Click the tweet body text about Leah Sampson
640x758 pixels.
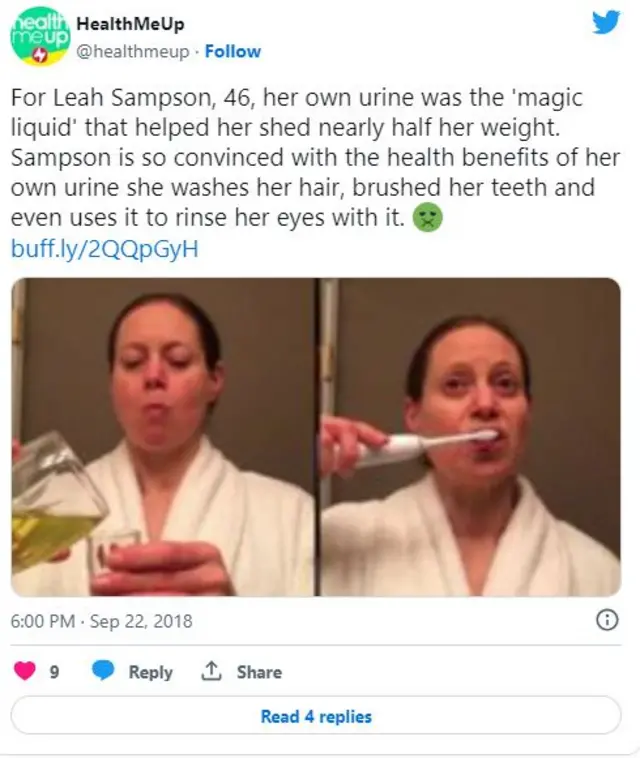(315, 157)
